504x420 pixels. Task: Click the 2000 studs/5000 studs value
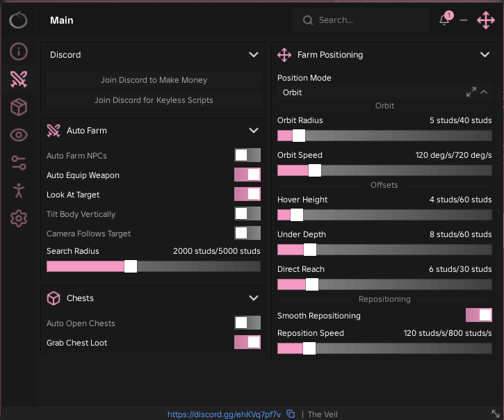pyautogui.click(x=217, y=251)
